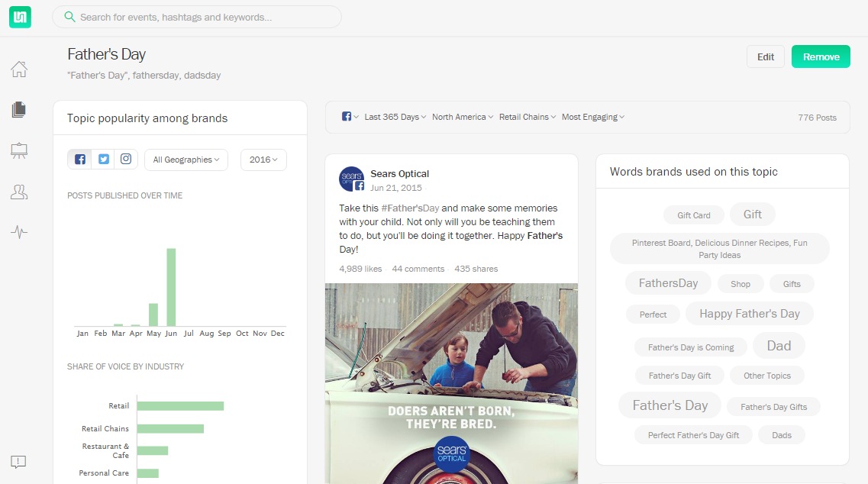Select the Instagram toggle in popularity panel
The image size is (868, 484).
pos(126,160)
